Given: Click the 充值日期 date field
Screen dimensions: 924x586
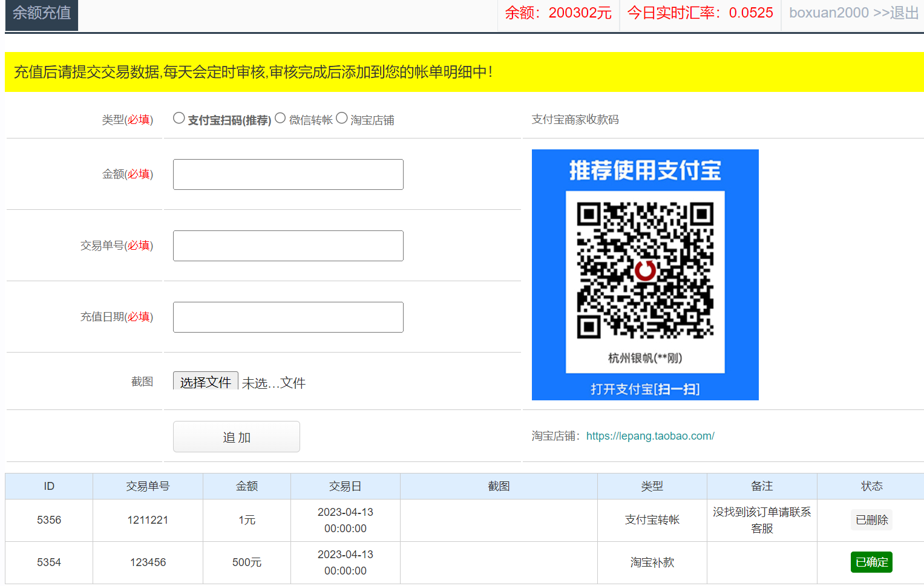Looking at the screenshot, I should click(x=288, y=317).
